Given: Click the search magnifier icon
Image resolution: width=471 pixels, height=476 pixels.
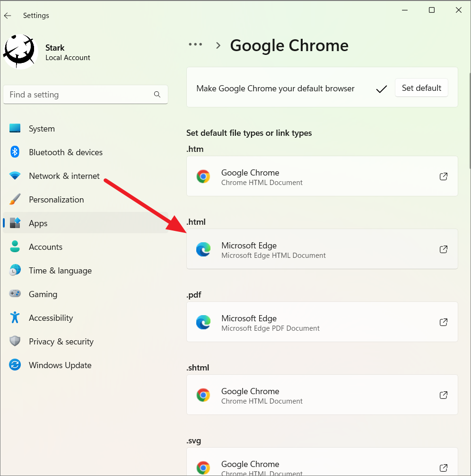Looking at the screenshot, I should coord(157,95).
